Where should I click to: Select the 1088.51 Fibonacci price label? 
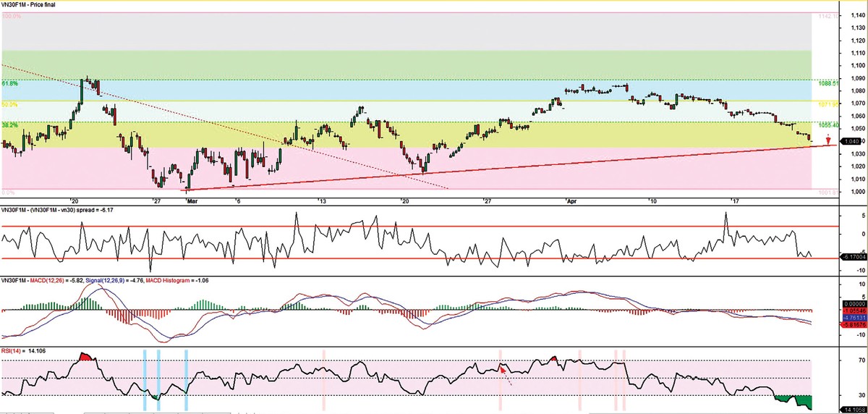827,83
